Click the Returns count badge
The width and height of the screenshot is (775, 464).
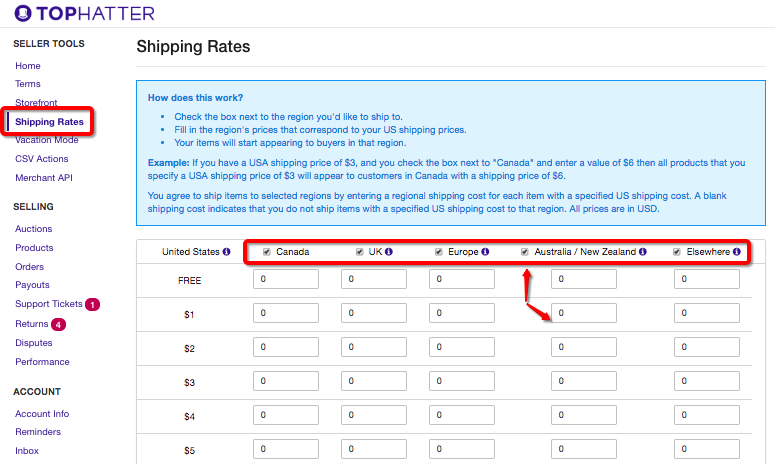(x=58, y=324)
